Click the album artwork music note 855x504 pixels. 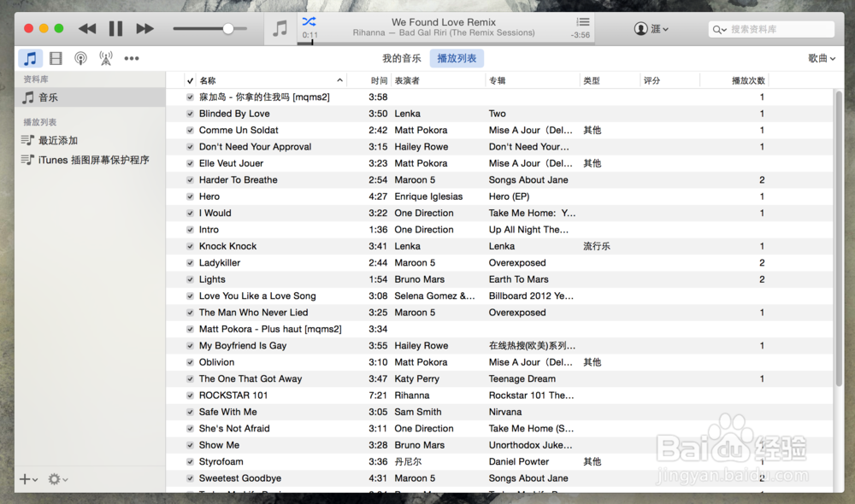click(280, 28)
